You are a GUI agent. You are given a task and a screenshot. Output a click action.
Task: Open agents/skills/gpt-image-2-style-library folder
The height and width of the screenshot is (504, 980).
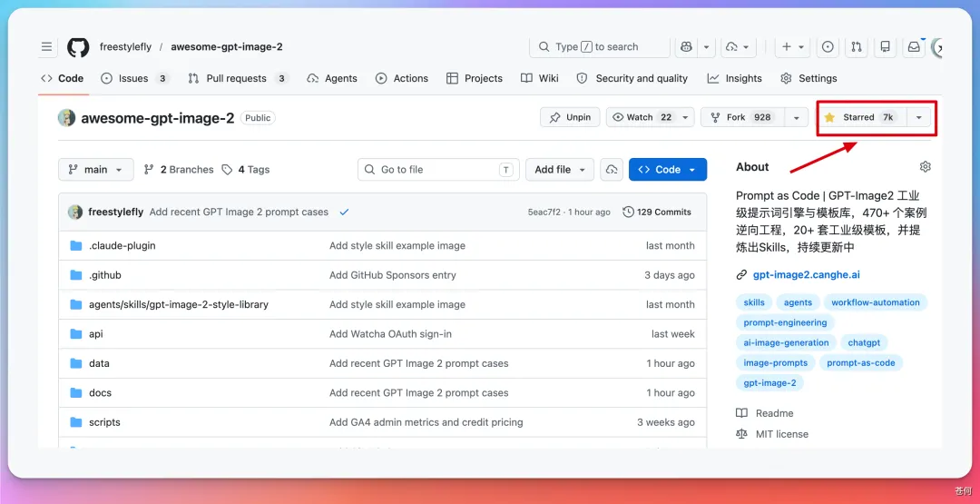[179, 304]
